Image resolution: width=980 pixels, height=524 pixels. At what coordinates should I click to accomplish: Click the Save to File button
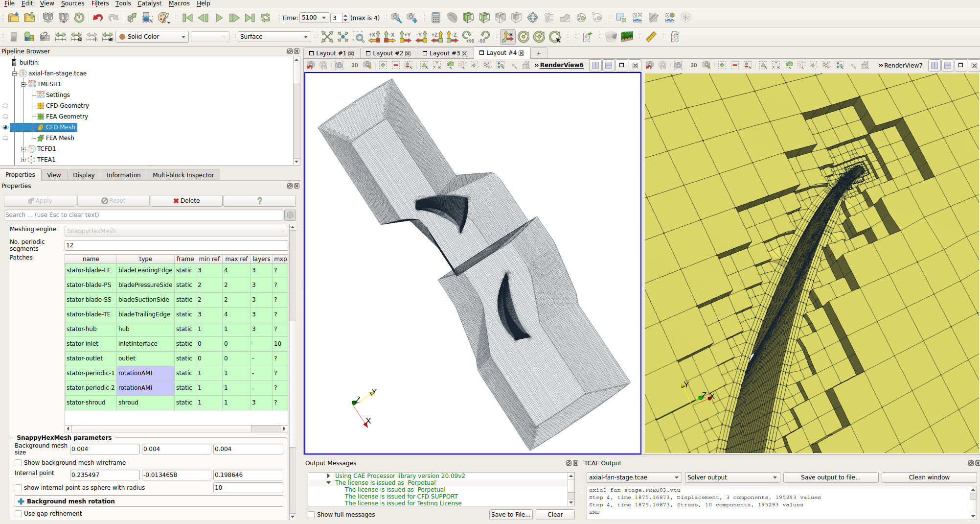pos(511,514)
